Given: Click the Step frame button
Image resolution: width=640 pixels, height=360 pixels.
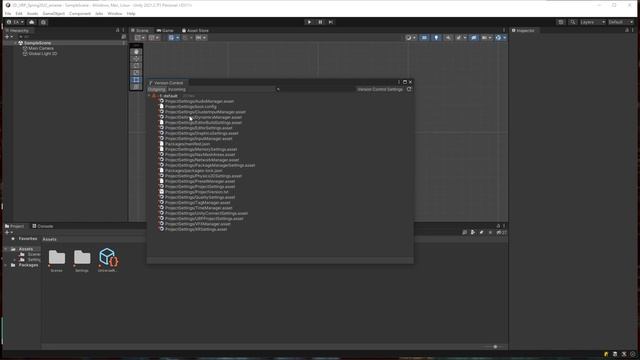Looking at the screenshot, I should click(x=331, y=22).
